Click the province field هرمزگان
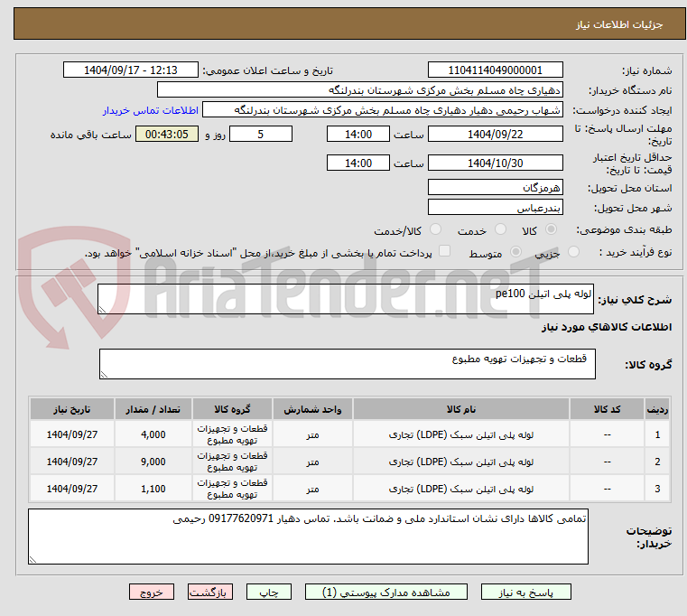The image size is (687, 616). (495, 187)
